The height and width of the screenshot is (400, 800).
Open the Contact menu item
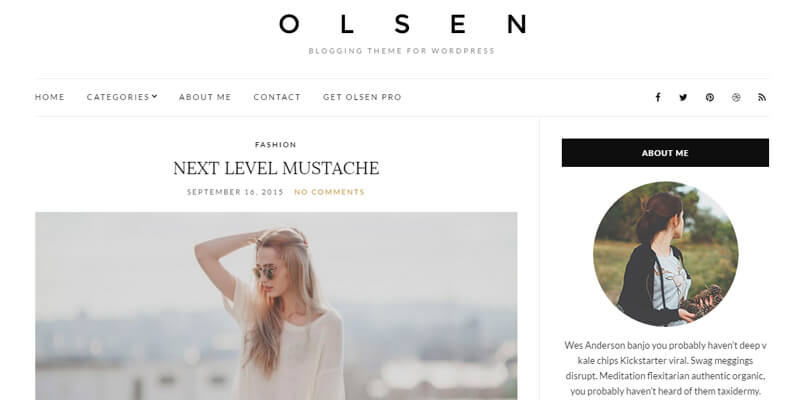coord(277,97)
